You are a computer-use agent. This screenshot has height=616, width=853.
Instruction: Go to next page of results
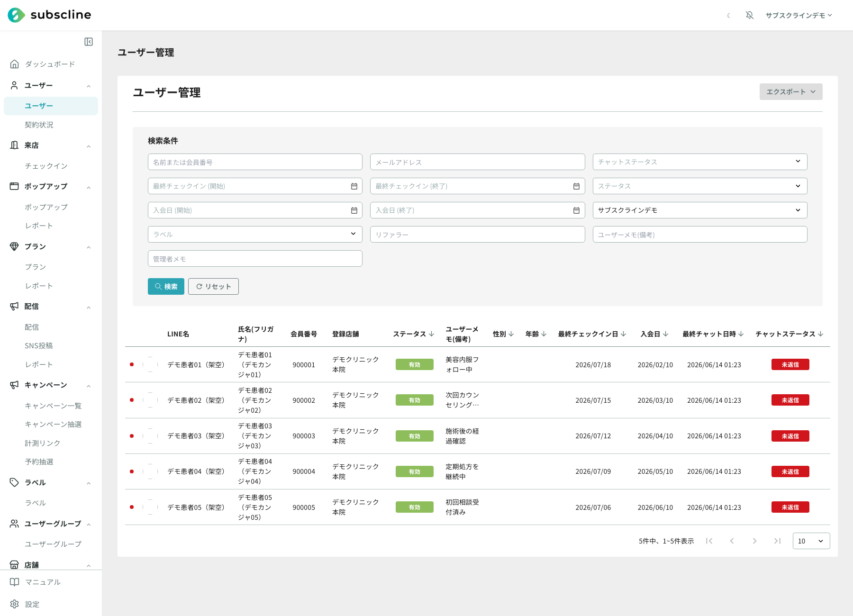[x=754, y=541]
